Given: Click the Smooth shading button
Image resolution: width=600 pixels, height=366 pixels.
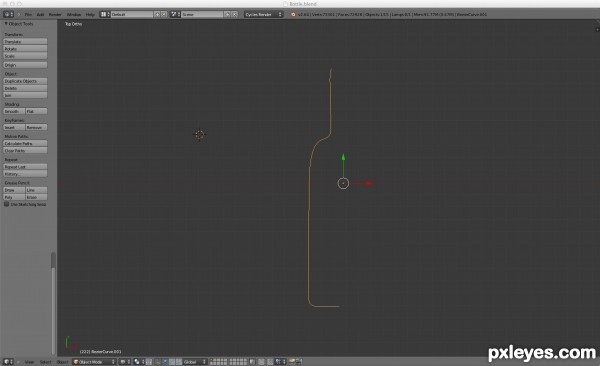Looking at the screenshot, I should coord(14,111).
